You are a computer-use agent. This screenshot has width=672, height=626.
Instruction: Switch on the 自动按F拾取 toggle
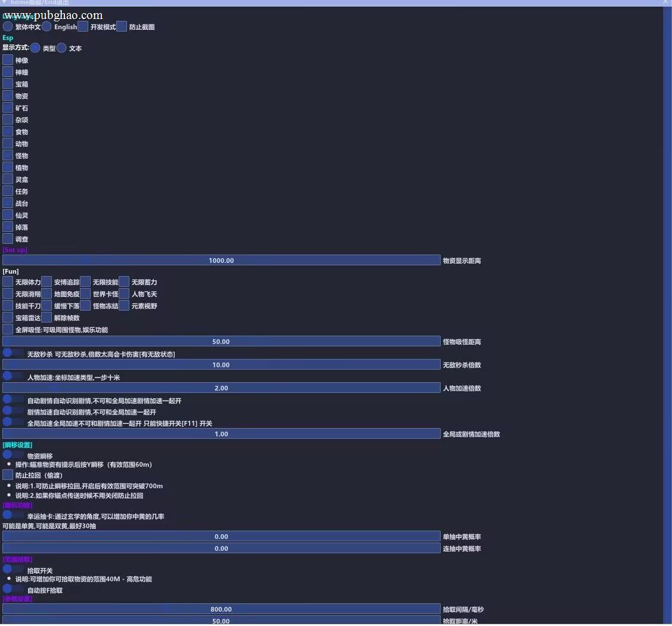pyautogui.click(x=13, y=590)
